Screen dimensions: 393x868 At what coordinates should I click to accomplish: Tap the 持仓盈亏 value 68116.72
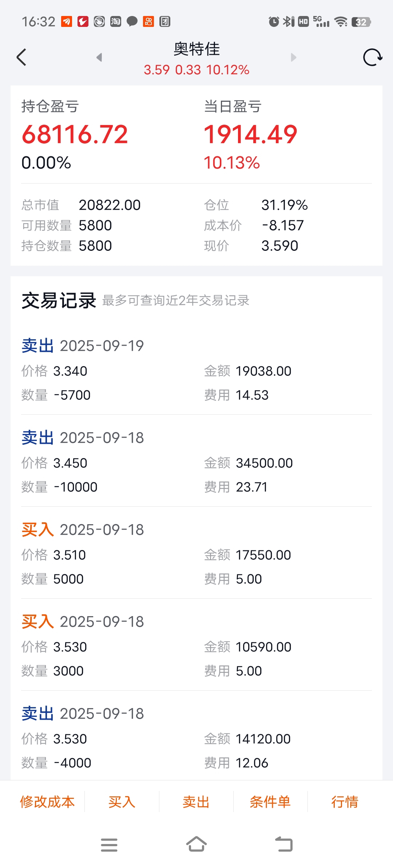click(75, 134)
